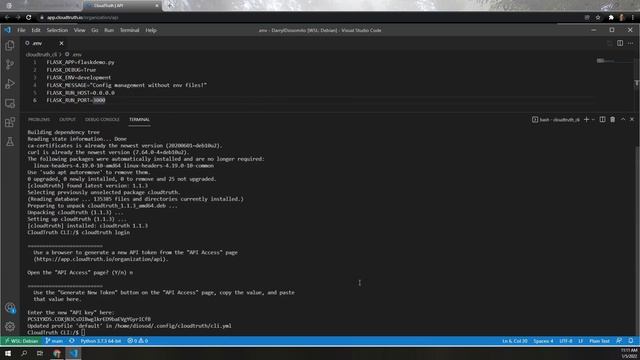Bookmark page with Chrome star icon
This screenshot has height=360, width=640.
598,18
